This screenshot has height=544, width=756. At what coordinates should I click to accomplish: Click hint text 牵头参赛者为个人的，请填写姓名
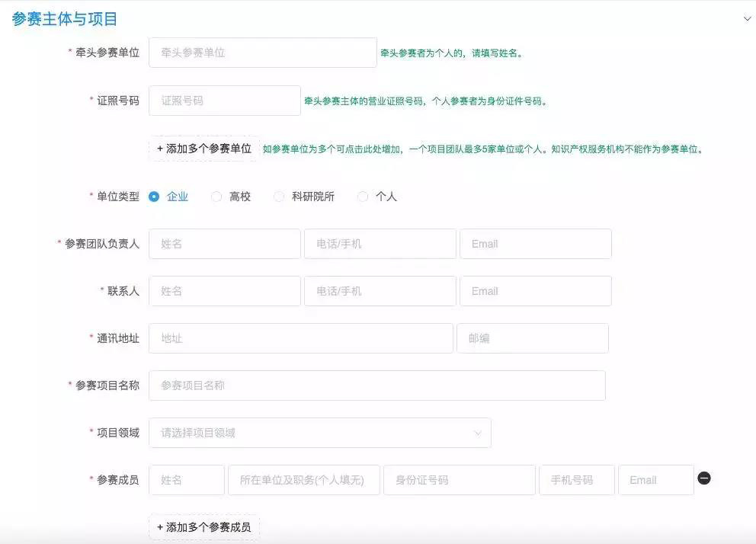(x=451, y=53)
